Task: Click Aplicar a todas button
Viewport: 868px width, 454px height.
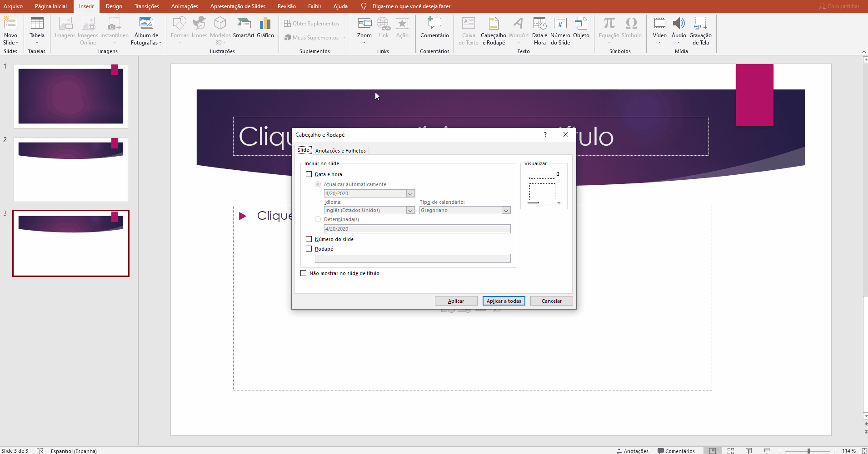Action: coord(504,301)
